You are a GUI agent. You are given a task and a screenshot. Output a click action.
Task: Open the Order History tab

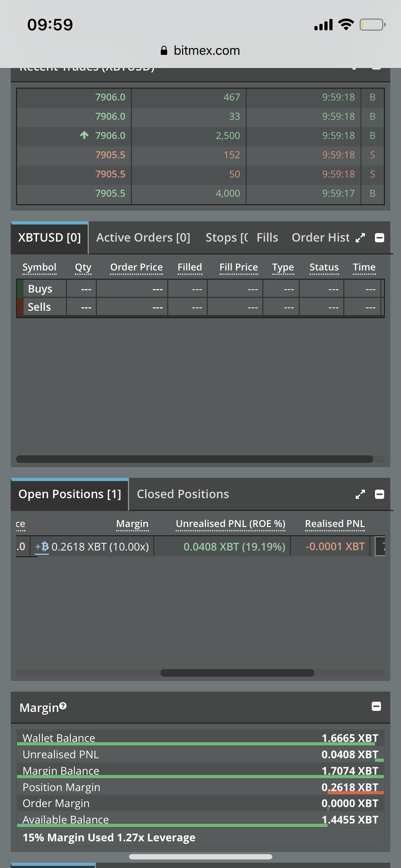coord(320,238)
